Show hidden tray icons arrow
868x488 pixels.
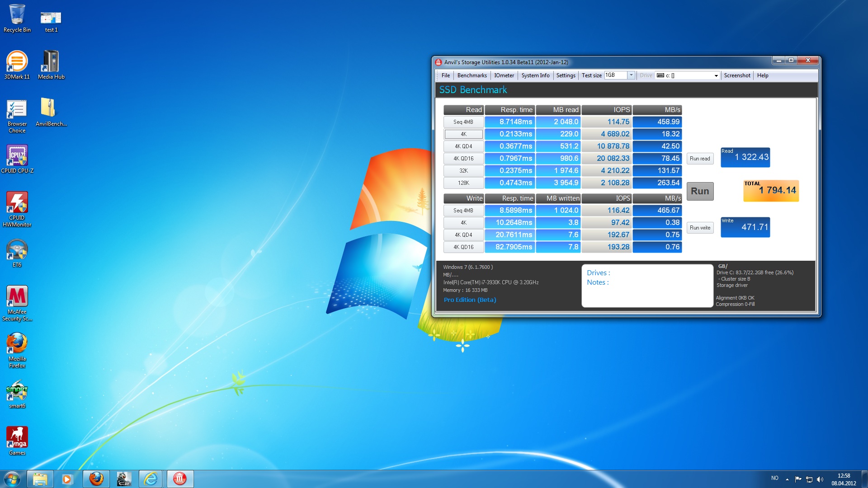[x=787, y=479]
